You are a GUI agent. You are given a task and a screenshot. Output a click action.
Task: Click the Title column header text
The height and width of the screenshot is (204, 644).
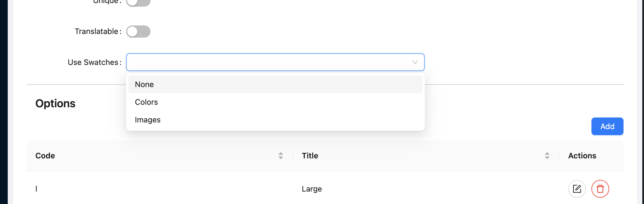[x=310, y=156]
